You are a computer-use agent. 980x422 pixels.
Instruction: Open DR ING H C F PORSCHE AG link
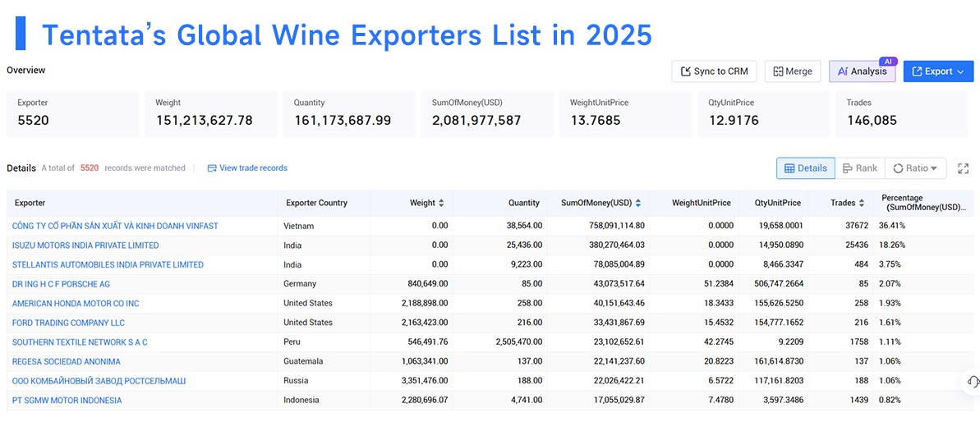62,284
